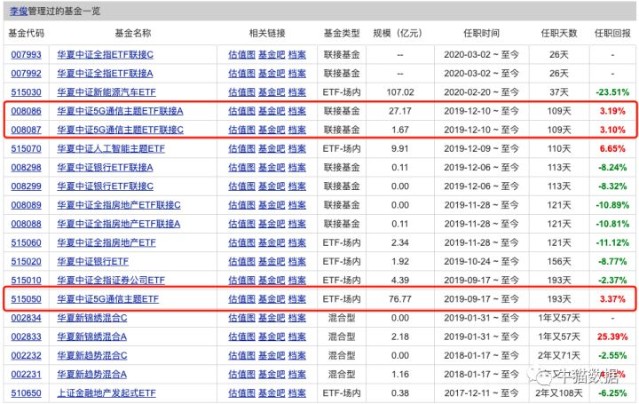Select the 25.39% return value

click(613, 337)
